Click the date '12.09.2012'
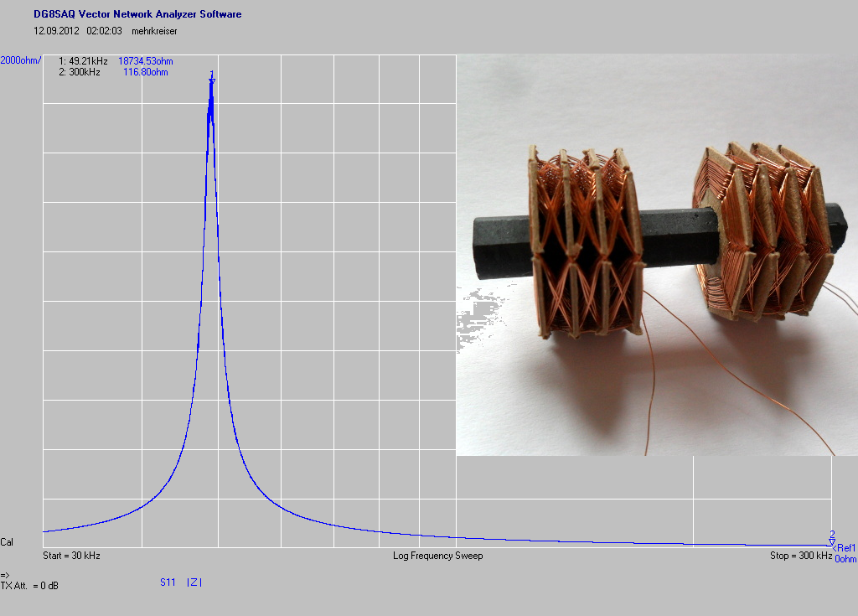858x616 pixels. (56, 31)
